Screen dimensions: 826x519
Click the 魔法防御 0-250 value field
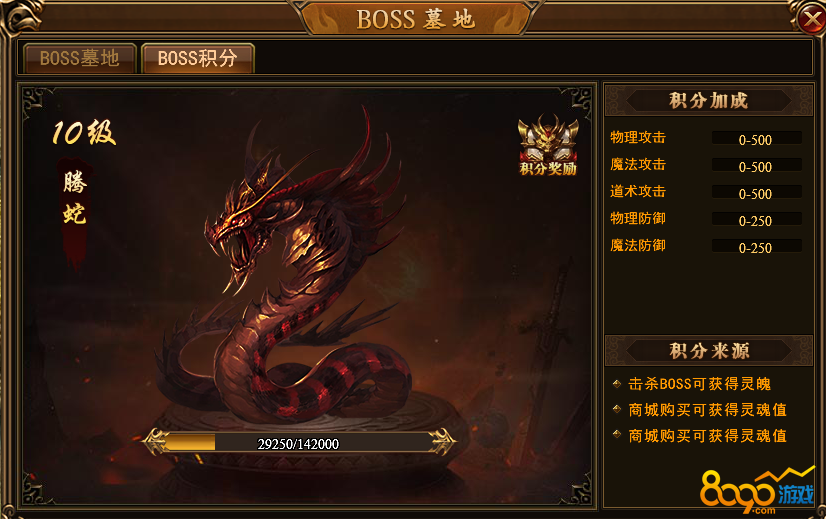756,247
